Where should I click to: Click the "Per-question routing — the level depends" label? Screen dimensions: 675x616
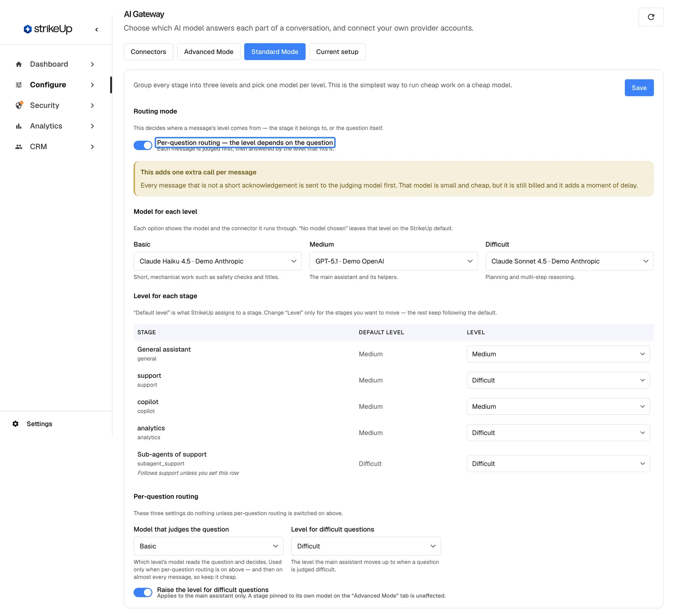tap(245, 142)
